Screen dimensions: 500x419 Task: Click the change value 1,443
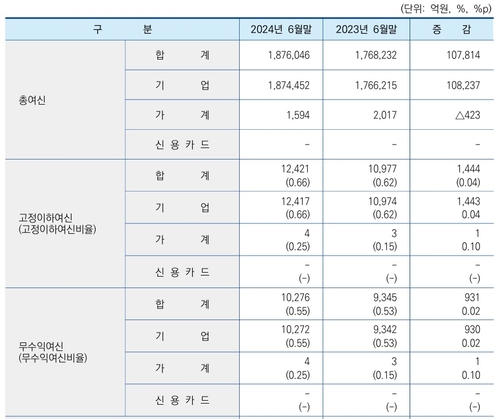coord(469,201)
